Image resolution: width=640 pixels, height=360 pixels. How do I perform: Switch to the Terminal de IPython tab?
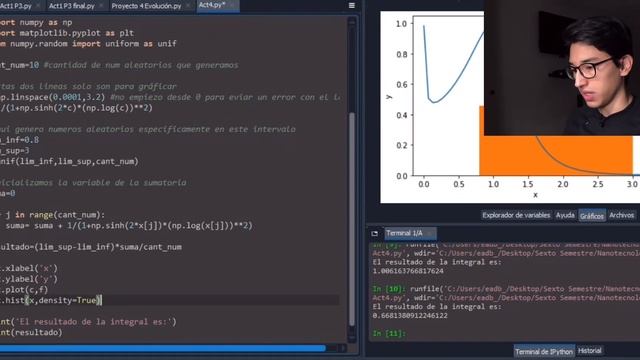pos(544,351)
